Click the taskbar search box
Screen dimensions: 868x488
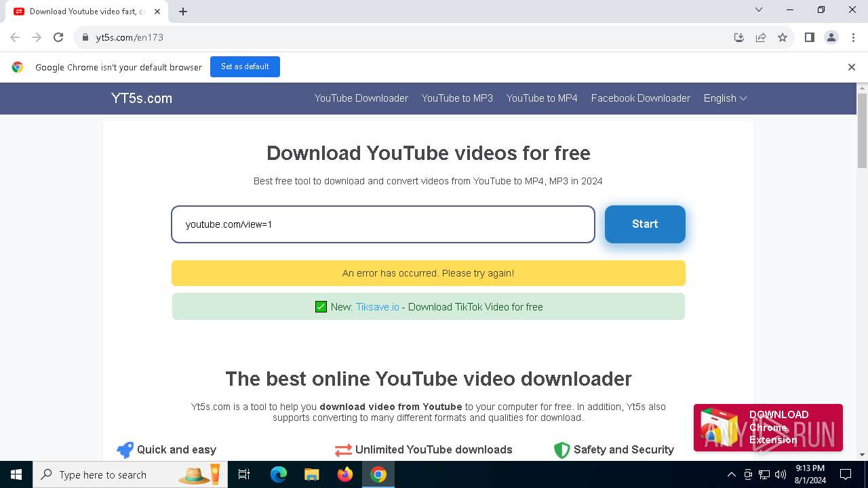pyautogui.click(x=129, y=474)
